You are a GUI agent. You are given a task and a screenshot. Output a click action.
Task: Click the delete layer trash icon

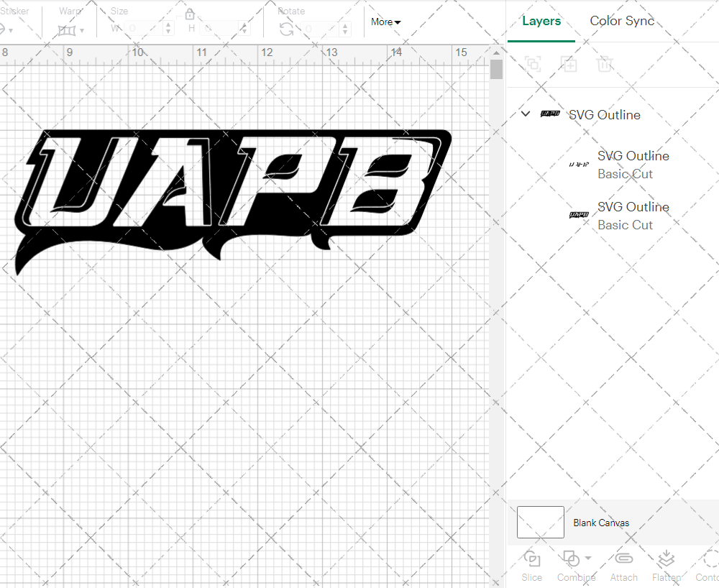click(605, 64)
